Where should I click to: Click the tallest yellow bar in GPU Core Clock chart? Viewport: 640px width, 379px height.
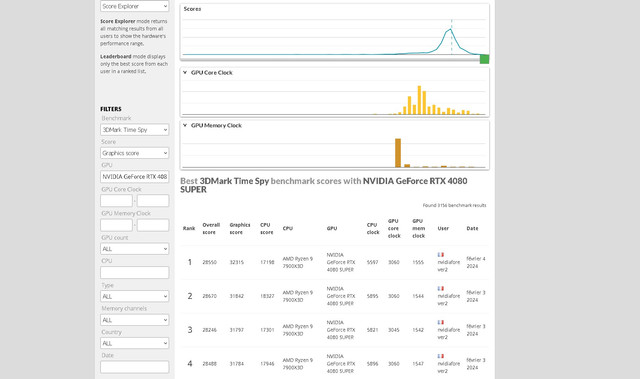point(419,100)
